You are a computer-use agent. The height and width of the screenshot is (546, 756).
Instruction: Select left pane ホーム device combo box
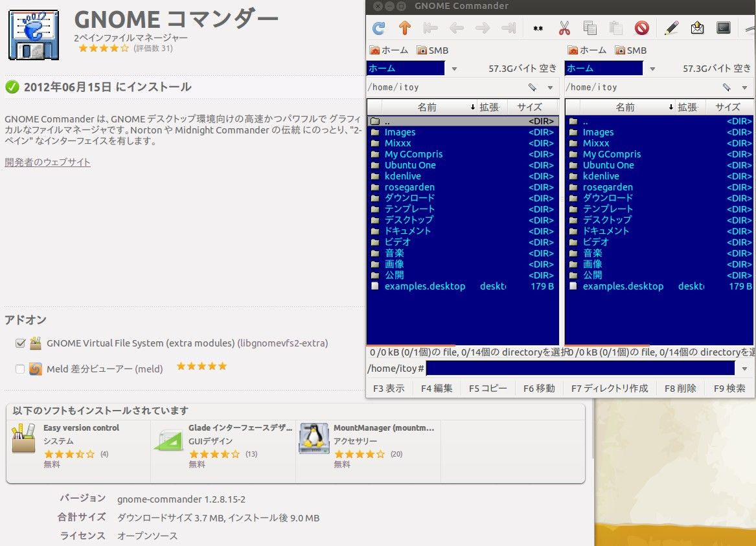click(406, 69)
